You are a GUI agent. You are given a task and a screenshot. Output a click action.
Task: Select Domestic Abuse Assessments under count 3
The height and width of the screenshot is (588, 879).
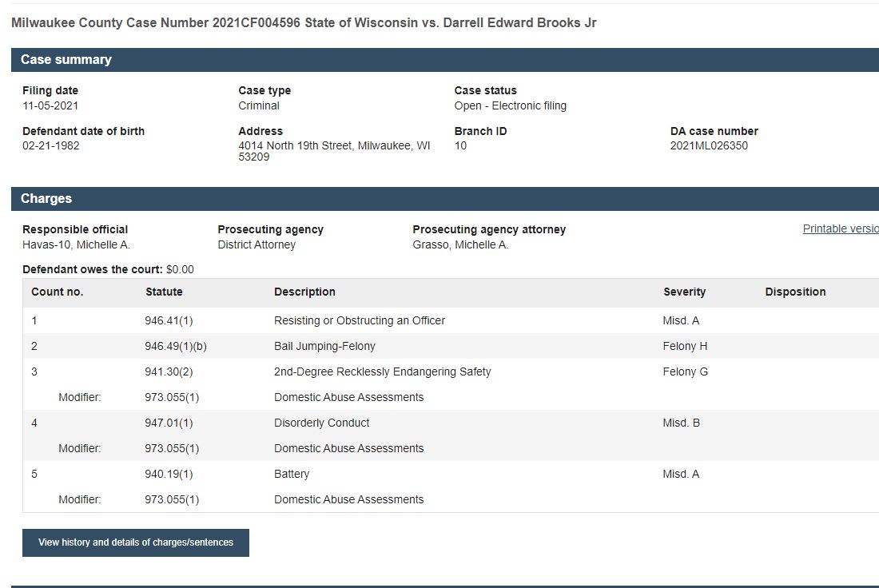pyautogui.click(x=348, y=397)
